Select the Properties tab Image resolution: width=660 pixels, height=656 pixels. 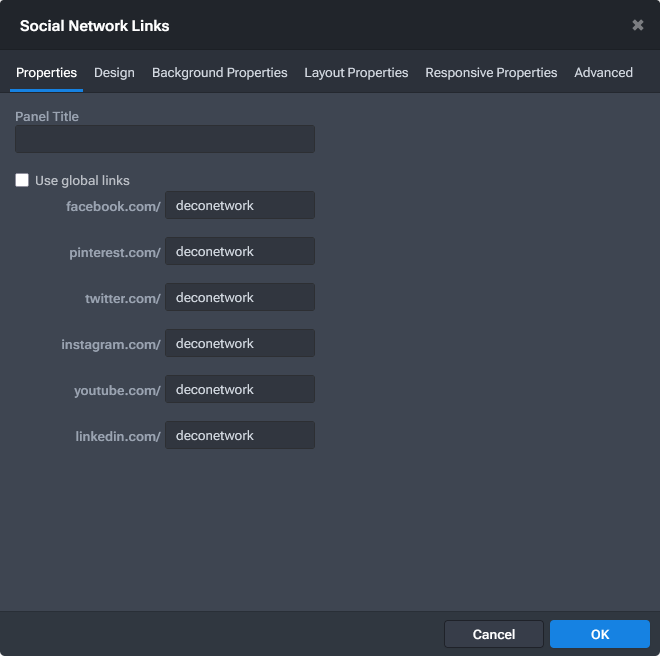(46, 73)
